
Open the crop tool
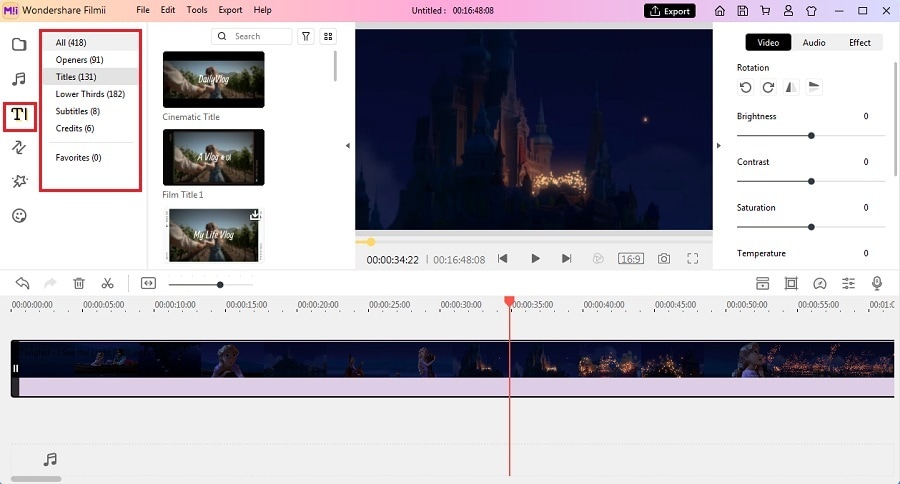[791, 283]
